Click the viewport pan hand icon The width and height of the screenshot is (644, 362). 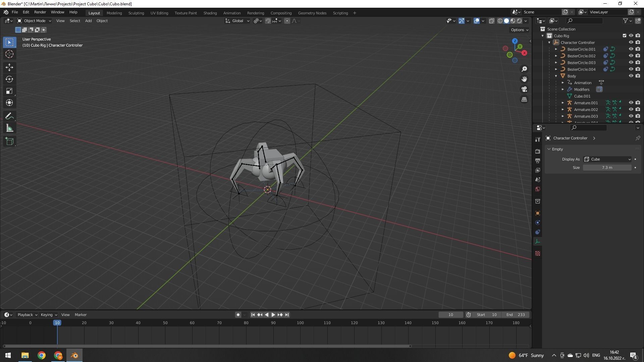tap(524, 79)
